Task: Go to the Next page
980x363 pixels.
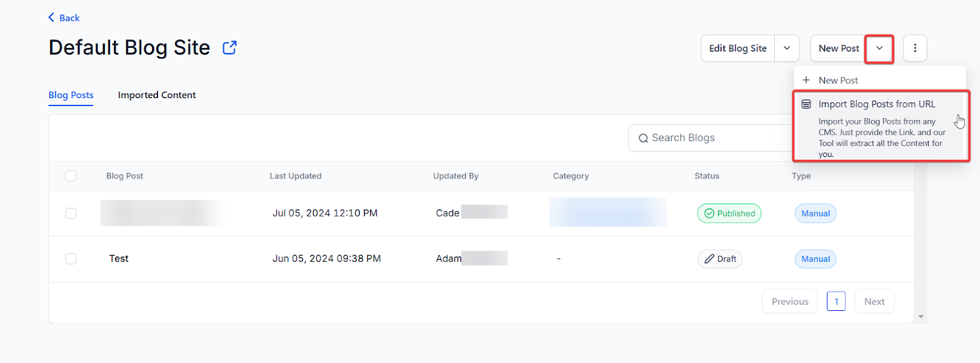Action: point(874,302)
